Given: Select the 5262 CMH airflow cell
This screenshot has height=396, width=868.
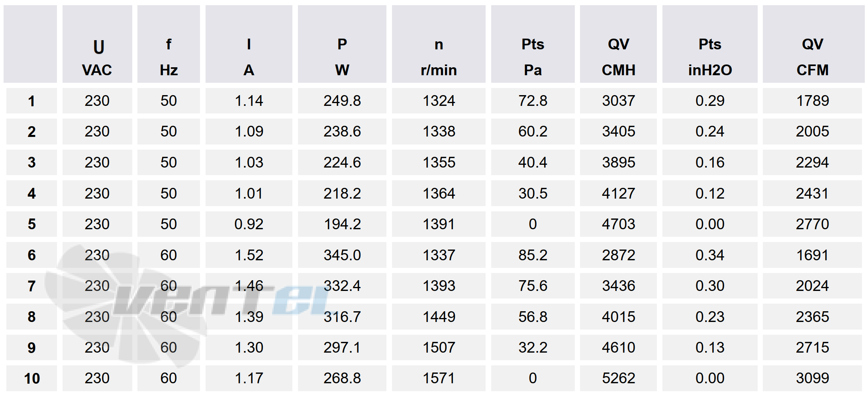Looking at the screenshot, I should pos(618,378).
